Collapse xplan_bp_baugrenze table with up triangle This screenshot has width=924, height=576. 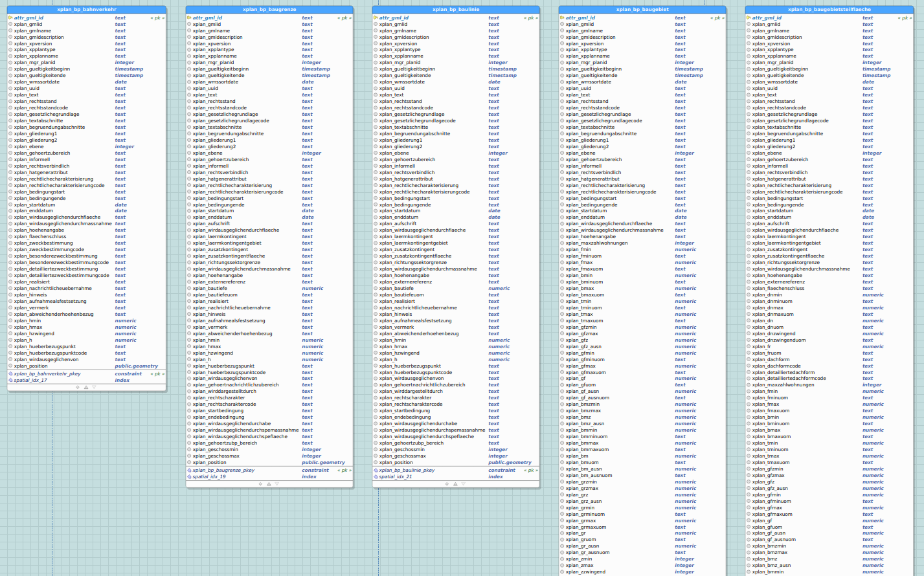[x=269, y=484]
